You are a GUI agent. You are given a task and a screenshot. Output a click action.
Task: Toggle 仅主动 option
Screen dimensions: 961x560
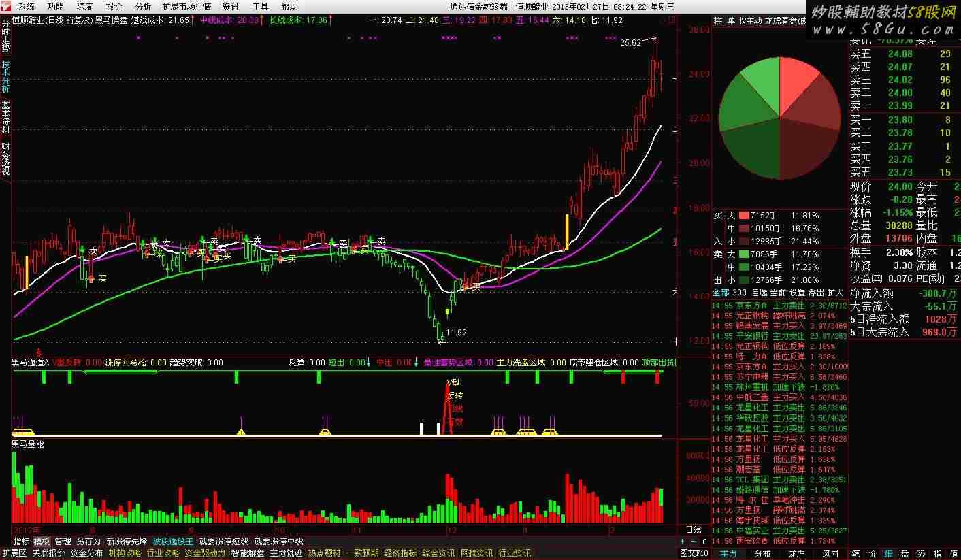tap(751, 21)
